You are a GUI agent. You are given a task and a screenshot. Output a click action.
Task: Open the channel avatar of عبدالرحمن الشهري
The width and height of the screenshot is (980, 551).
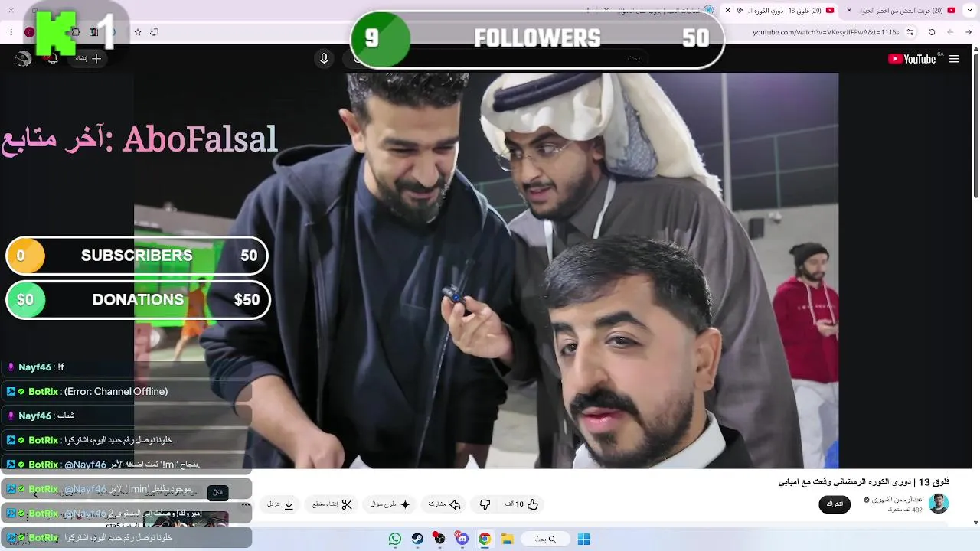click(x=939, y=504)
